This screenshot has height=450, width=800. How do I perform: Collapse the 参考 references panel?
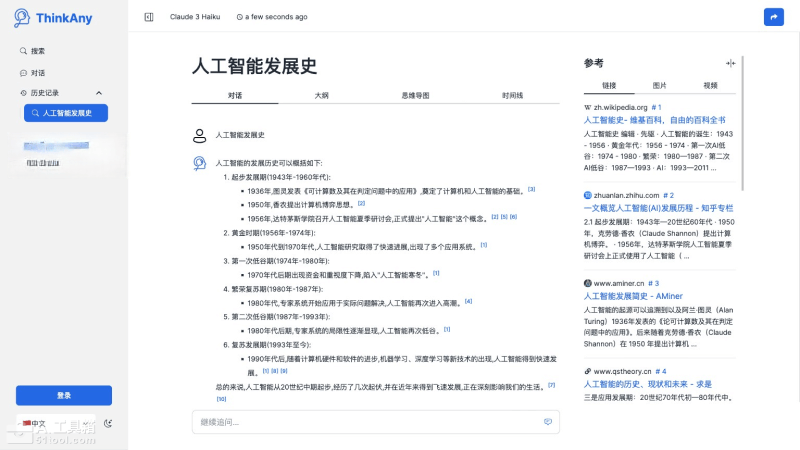click(x=730, y=63)
